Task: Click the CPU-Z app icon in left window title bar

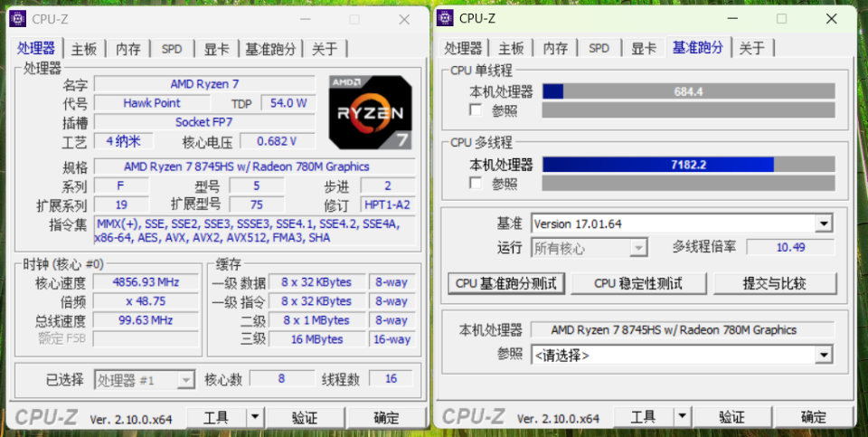Action: [18, 18]
